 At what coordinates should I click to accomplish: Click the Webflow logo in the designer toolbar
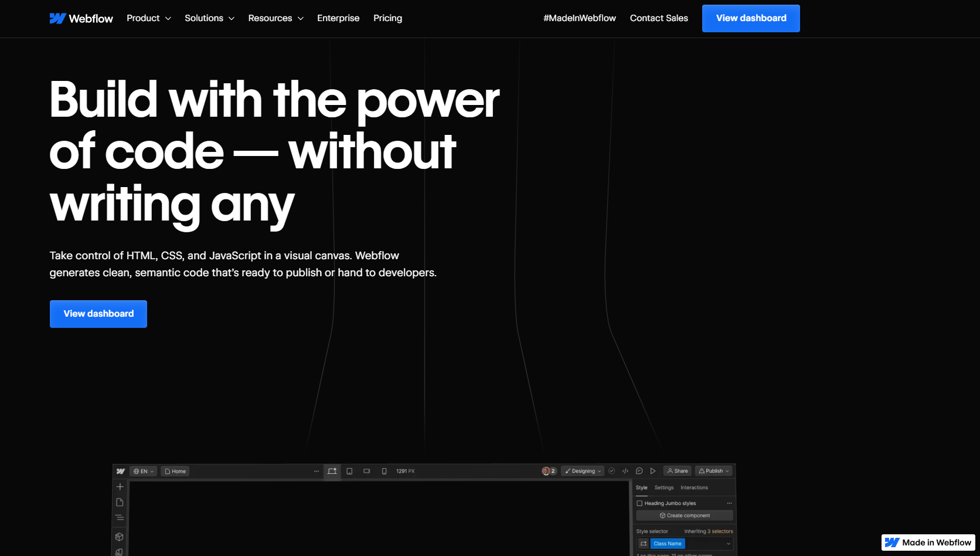tap(121, 471)
